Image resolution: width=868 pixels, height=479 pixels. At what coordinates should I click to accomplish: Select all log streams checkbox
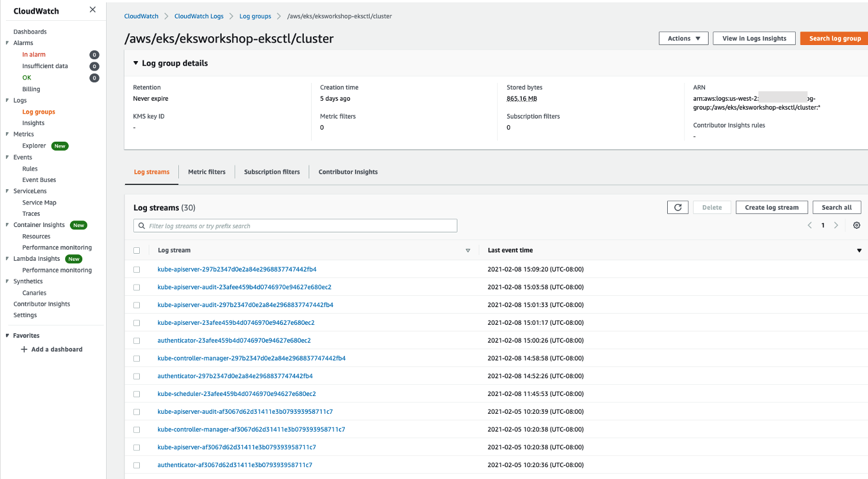point(137,251)
